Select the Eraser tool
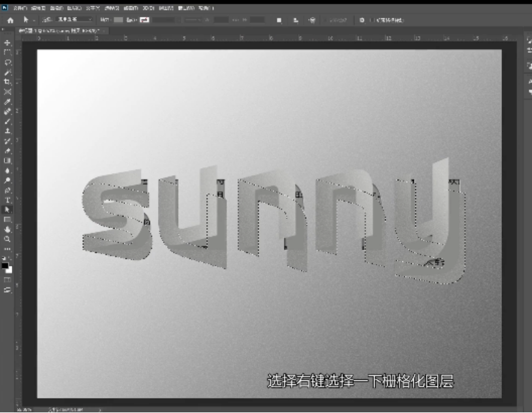Image resolution: width=532 pixels, height=413 pixels. [x=8, y=150]
